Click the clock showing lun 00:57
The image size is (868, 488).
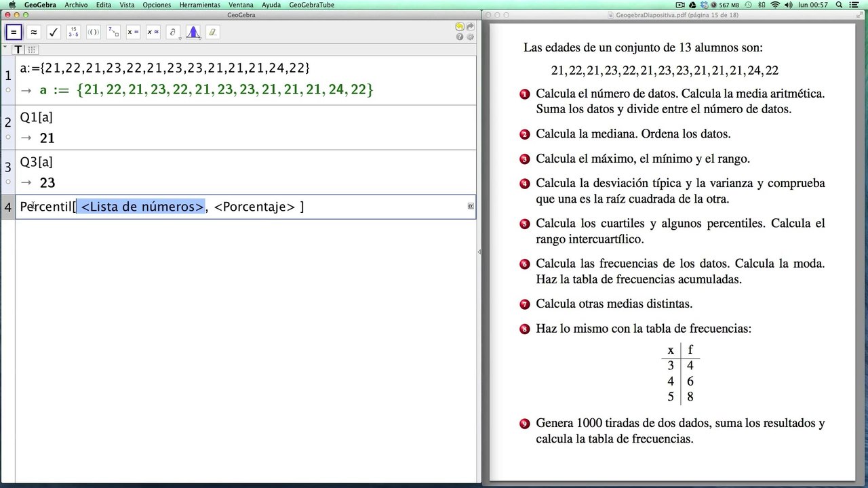pos(813,5)
